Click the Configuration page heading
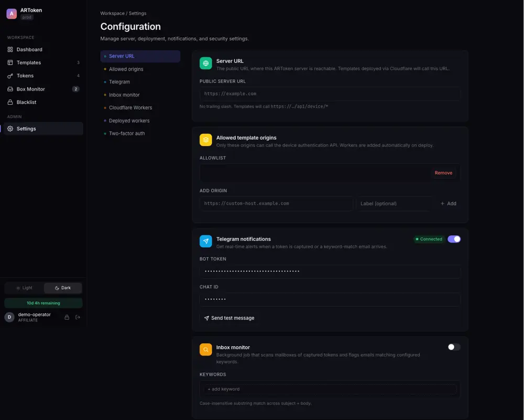The width and height of the screenshot is (524, 420). 130,26
